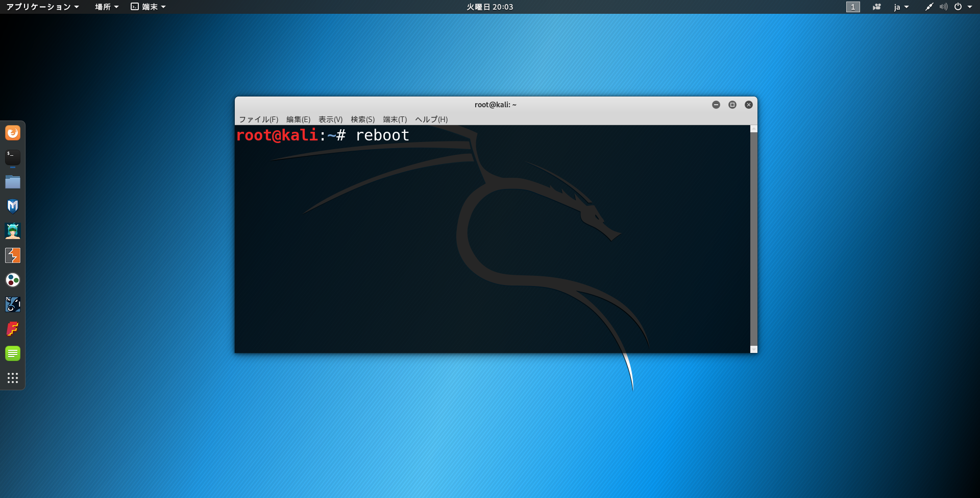Open 編集(E) menu in terminal
The width and height of the screenshot is (980, 498).
(298, 119)
